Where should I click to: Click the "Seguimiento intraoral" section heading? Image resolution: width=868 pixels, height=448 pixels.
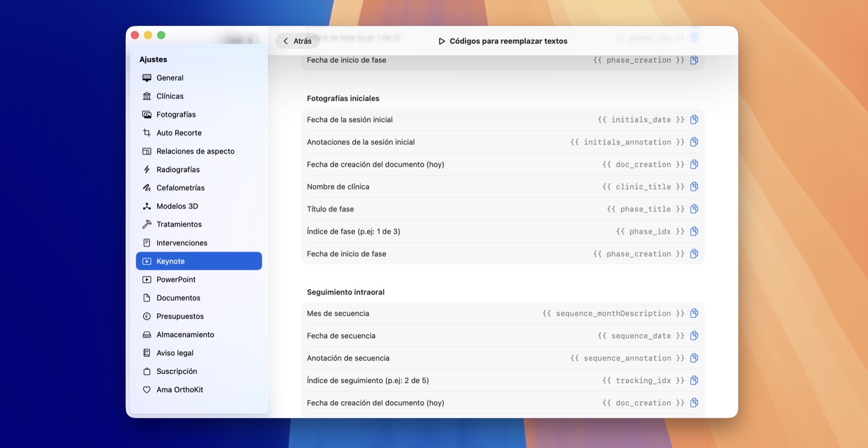click(346, 292)
